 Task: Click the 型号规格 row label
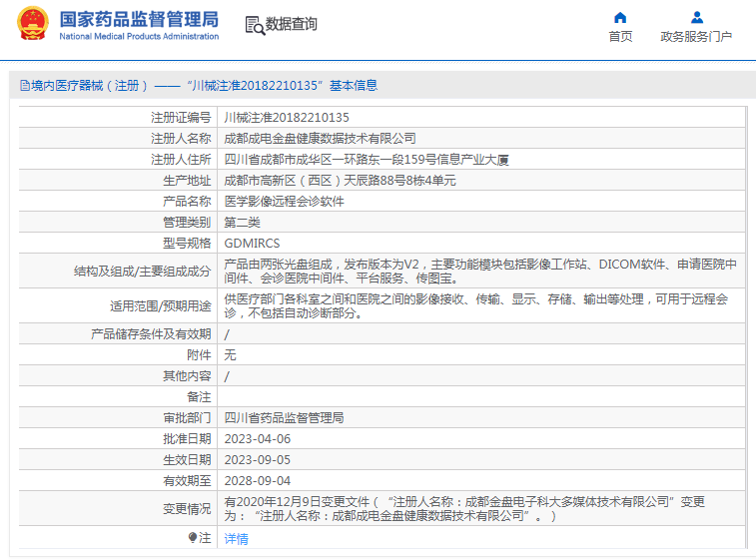pyautogui.click(x=187, y=244)
